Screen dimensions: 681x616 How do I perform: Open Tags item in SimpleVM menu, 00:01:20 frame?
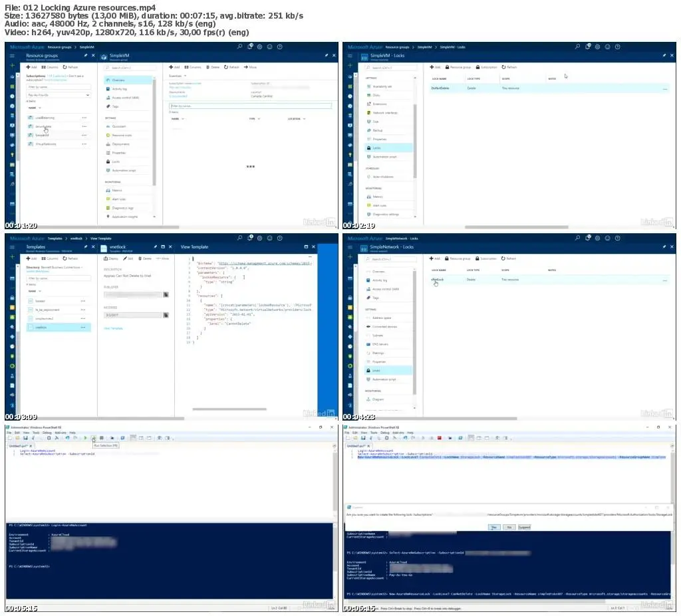click(112, 106)
